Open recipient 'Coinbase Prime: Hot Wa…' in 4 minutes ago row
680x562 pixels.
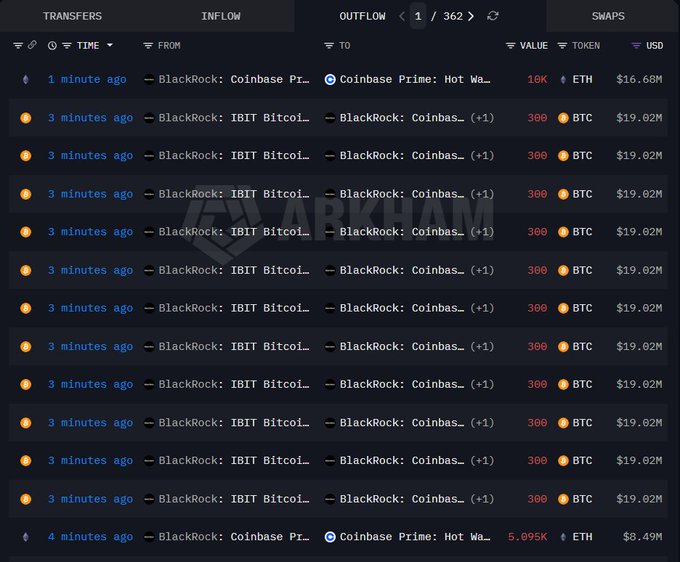415,537
